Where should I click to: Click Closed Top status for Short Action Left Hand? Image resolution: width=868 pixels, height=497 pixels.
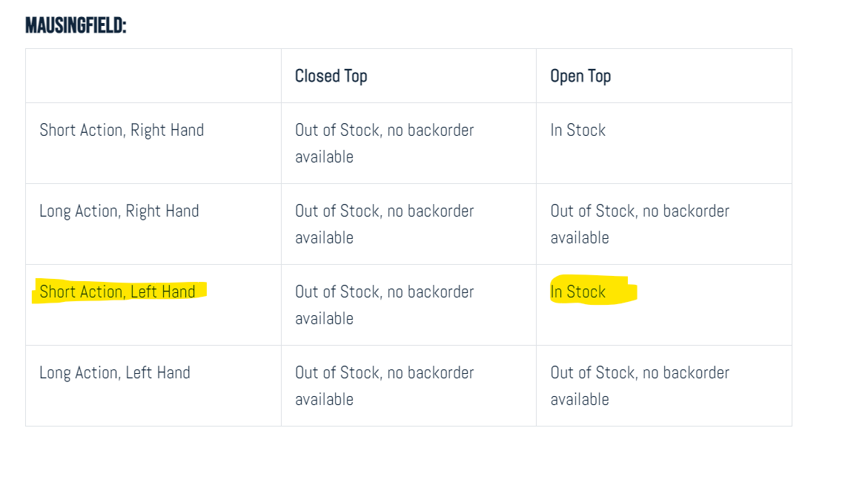click(385, 306)
